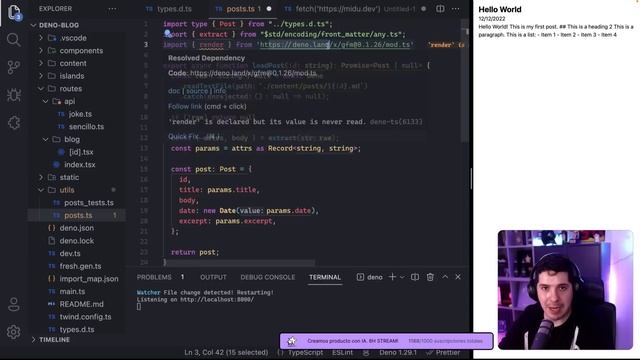Open Explorer views and more actions menu

click(x=112, y=9)
